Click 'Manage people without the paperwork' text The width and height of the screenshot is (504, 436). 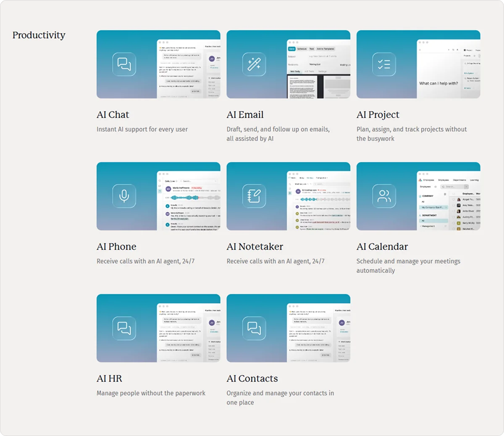(151, 393)
